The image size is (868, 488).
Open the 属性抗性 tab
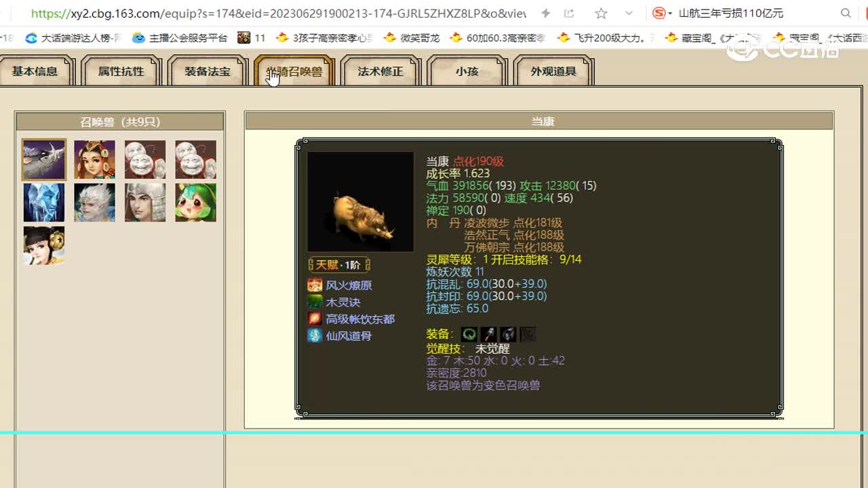tap(121, 71)
